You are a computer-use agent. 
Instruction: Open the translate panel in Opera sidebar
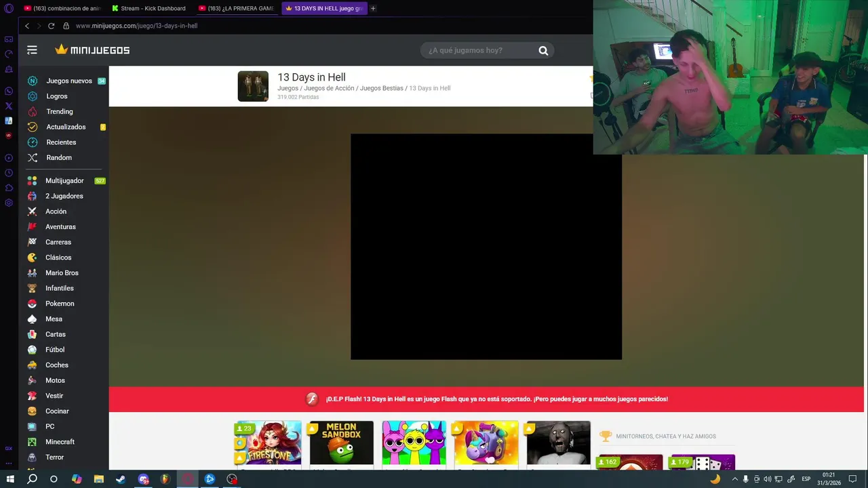pos(9,121)
